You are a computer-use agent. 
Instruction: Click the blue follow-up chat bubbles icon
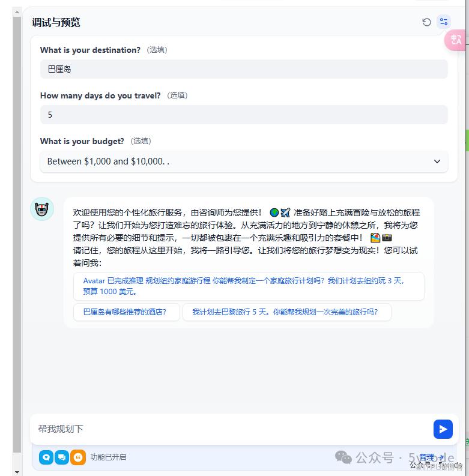[62, 457]
